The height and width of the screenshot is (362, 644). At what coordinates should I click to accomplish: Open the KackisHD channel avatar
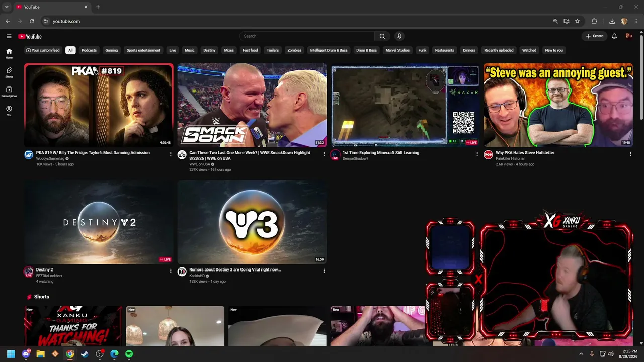182,272
